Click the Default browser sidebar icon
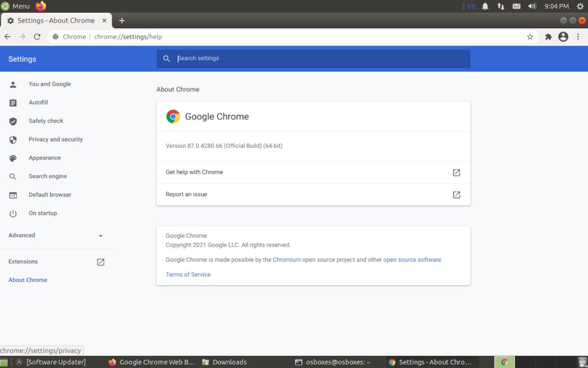 pyautogui.click(x=12, y=195)
